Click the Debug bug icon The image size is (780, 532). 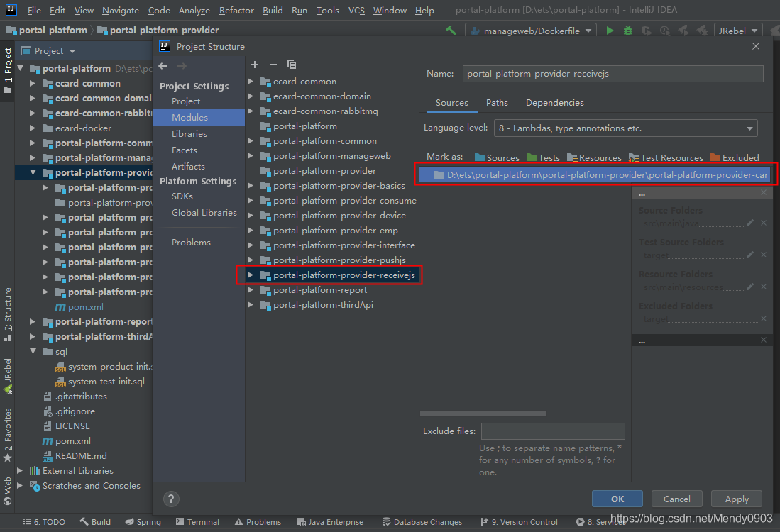click(x=628, y=31)
